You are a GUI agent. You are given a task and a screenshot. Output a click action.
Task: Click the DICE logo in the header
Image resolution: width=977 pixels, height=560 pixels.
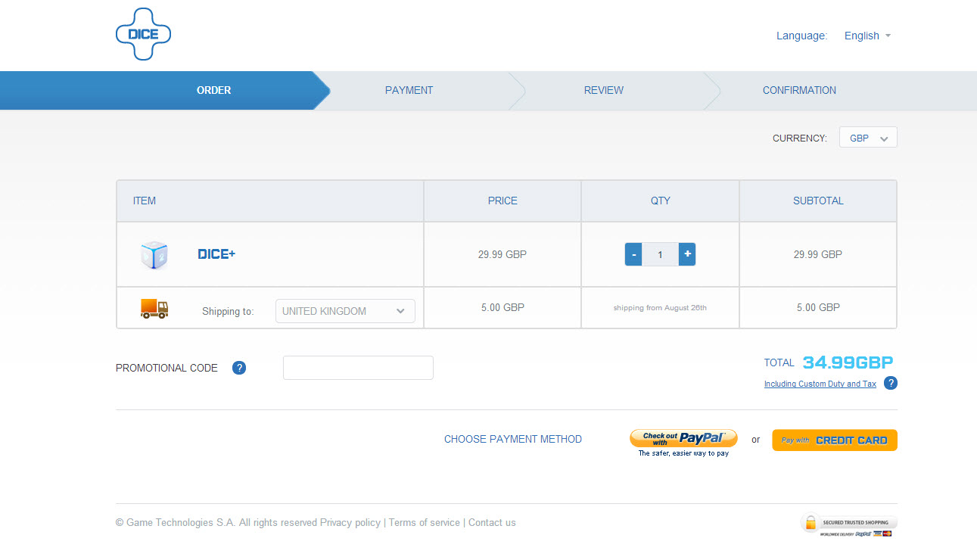point(143,34)
